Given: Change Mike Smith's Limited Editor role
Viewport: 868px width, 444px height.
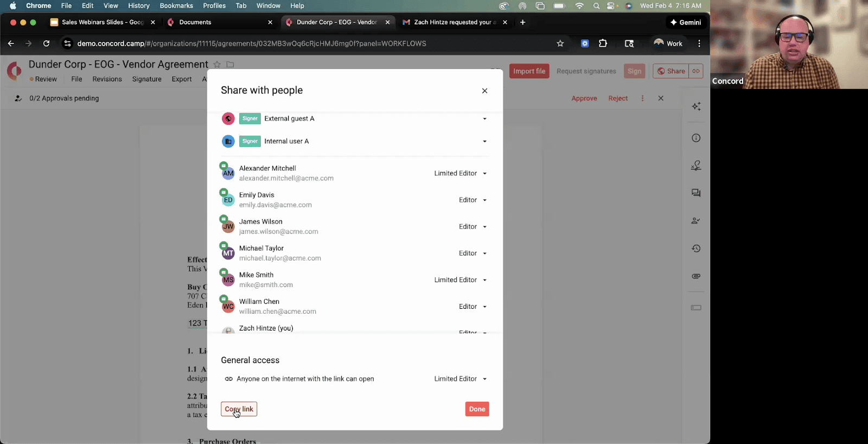Looking at the screenshot, I should (x=461, y=280).
